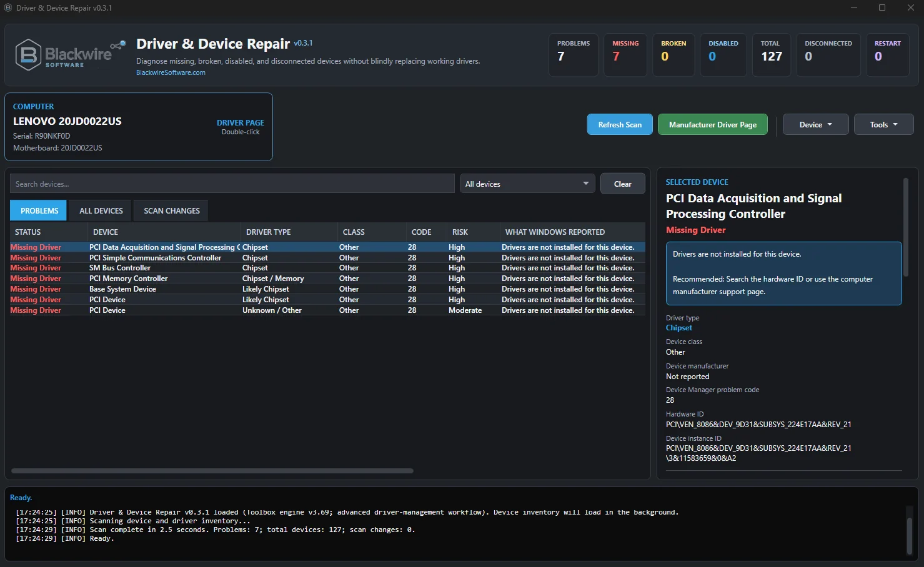924x567 pixels.
Task: Open the Device dropdown menu
Action: [815, 124]
